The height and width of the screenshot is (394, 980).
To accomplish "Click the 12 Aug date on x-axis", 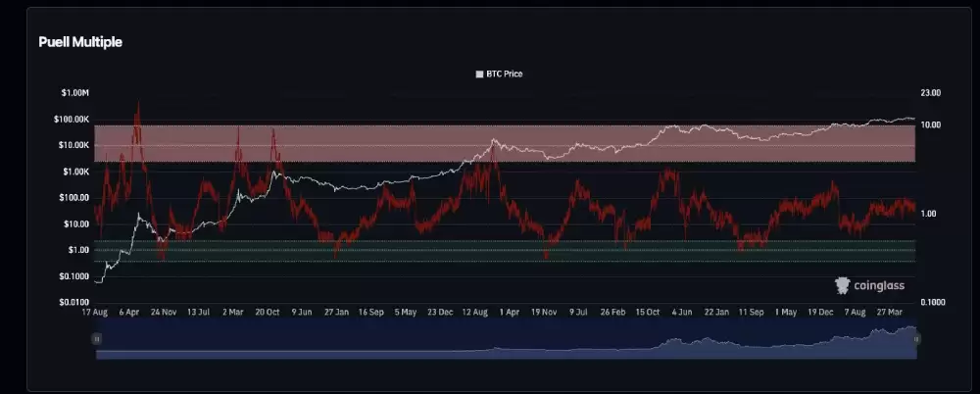I will click(x=472, y=312).
